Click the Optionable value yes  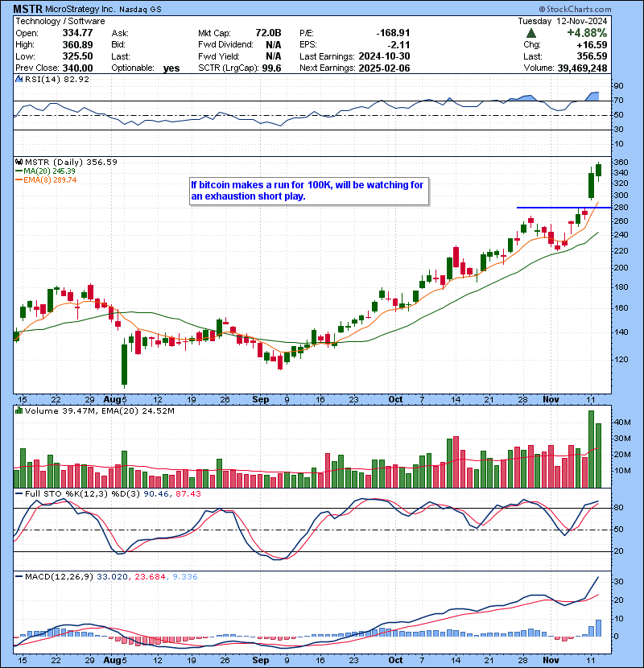171,68
